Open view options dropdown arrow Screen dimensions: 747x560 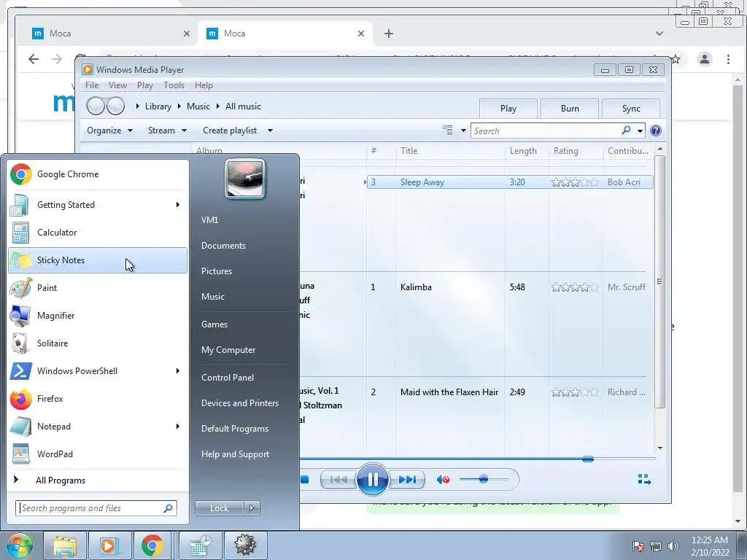[x=463, y=131]
